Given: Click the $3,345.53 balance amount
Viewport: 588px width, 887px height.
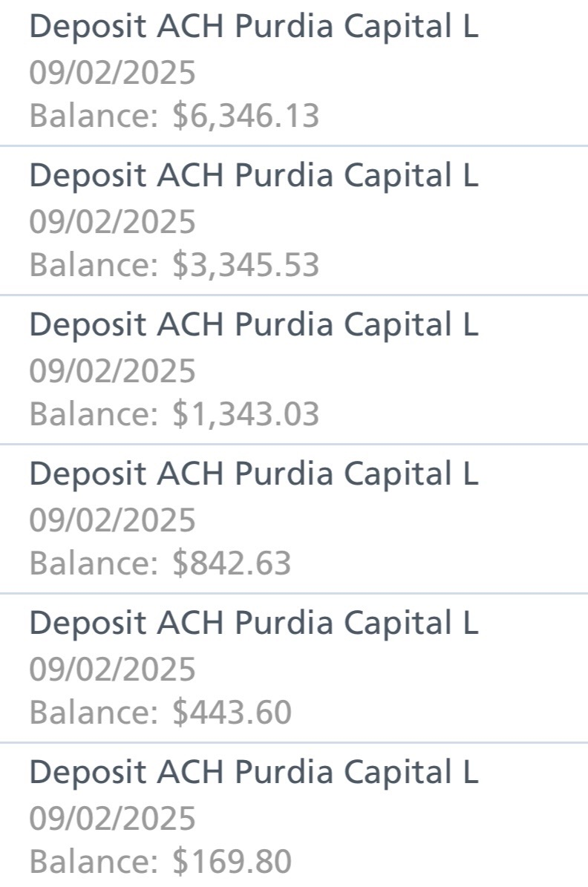Looking at the screenshot, I should [x=245, y=266].
